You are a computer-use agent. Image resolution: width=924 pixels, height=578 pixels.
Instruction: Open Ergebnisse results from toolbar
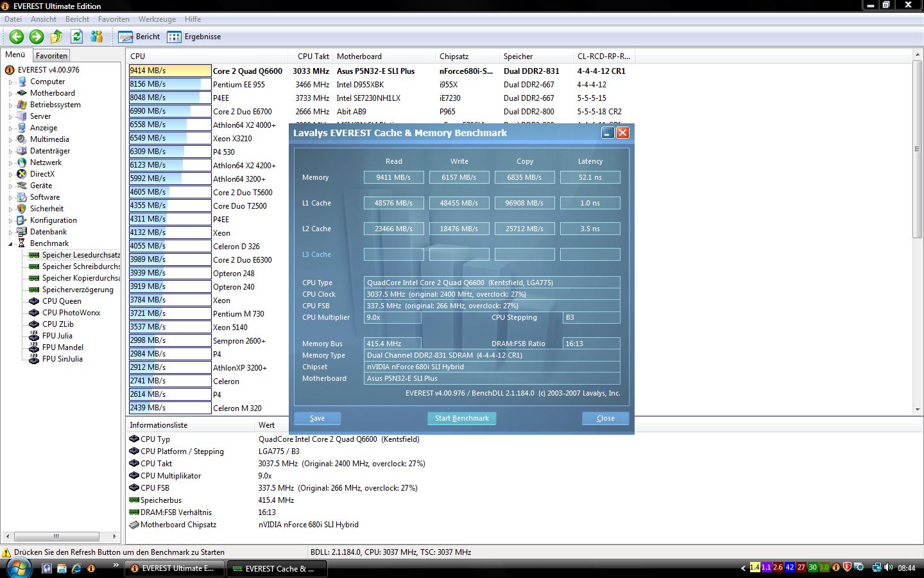pyautogui.click(x=194, y=37)
